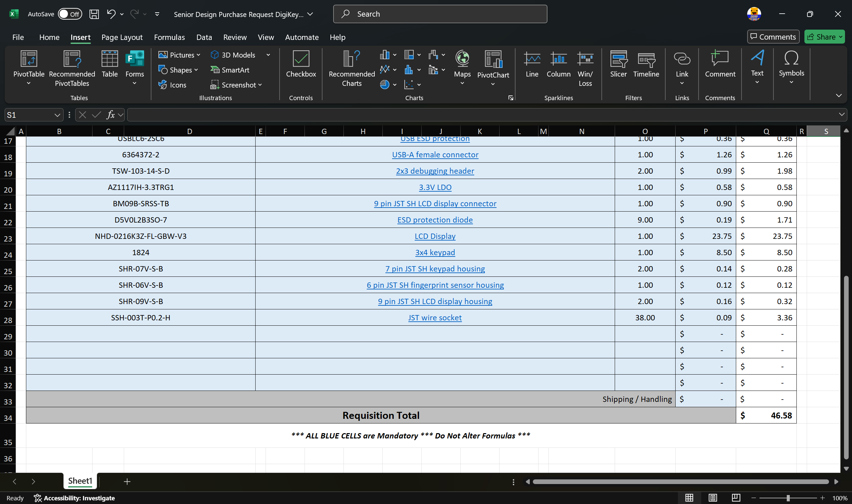Switch to the Page Layout tab
Screen dimensions: 852x504
(x=122, y=37)
